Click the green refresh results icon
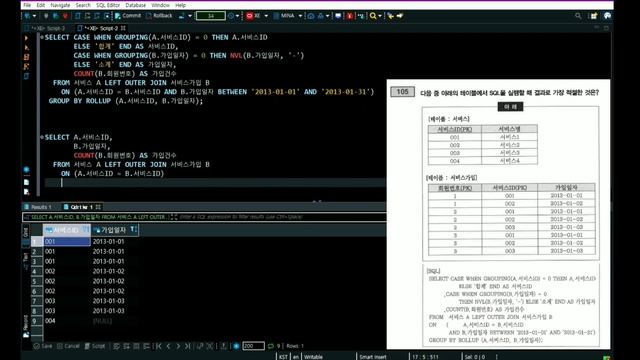 tap(271, 346)
